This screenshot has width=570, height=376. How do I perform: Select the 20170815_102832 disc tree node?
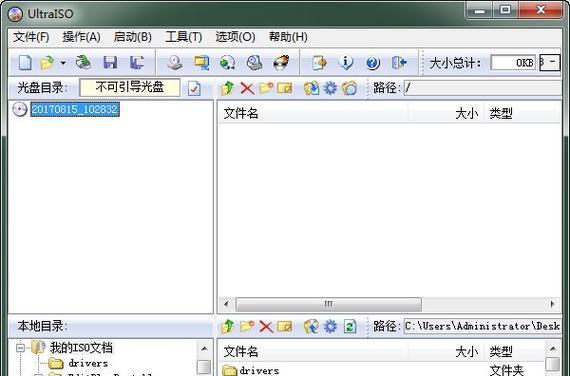pyautogui.click(x=75, y=109)
